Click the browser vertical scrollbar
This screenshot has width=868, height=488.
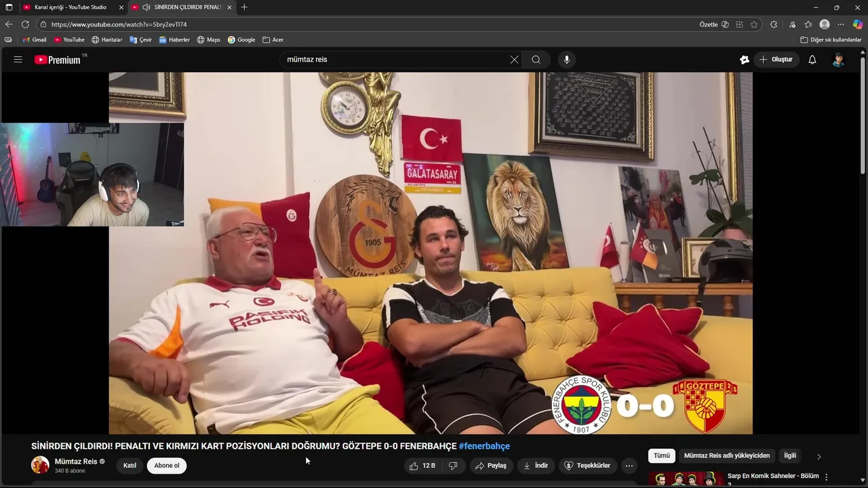coord(864,115)
